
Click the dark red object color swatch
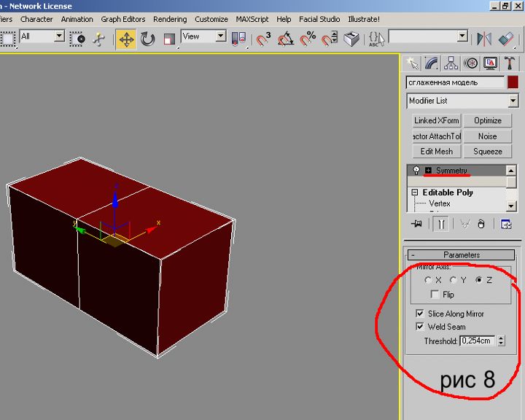click(x=513, y=82)
